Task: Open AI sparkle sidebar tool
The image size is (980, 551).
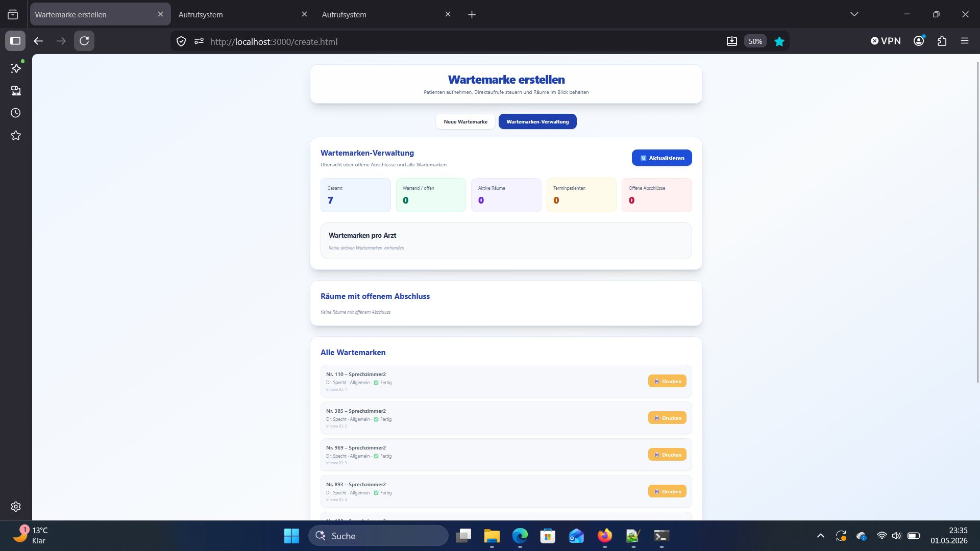Action: (x=16, y=68)
